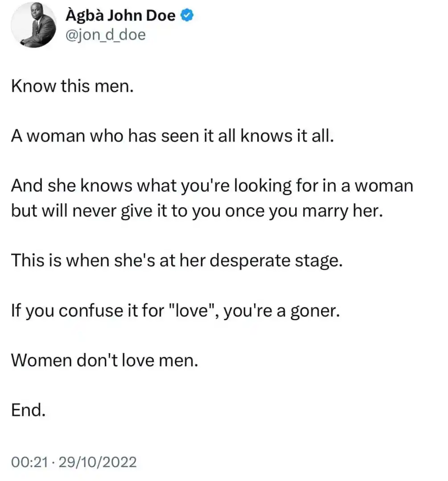Click the 00:21 post time
448x481 pixels.
[30, 462]
